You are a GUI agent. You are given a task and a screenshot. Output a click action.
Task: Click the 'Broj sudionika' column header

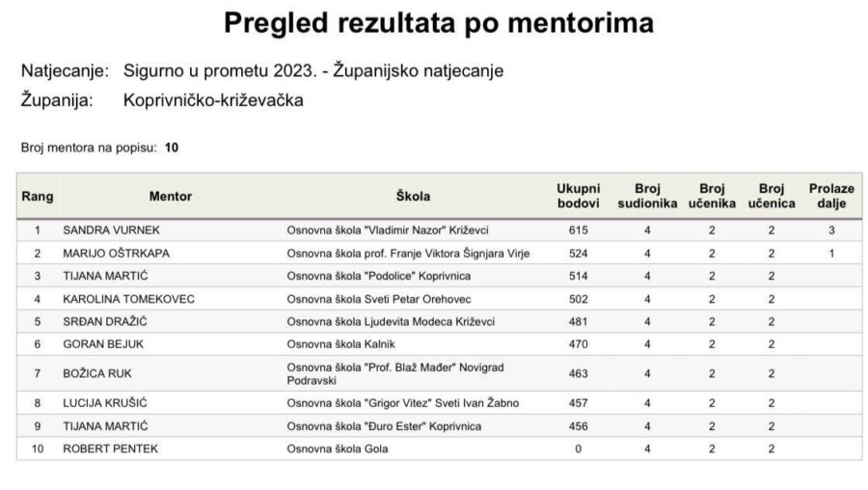pyautogui.click(x=647, y=196)
